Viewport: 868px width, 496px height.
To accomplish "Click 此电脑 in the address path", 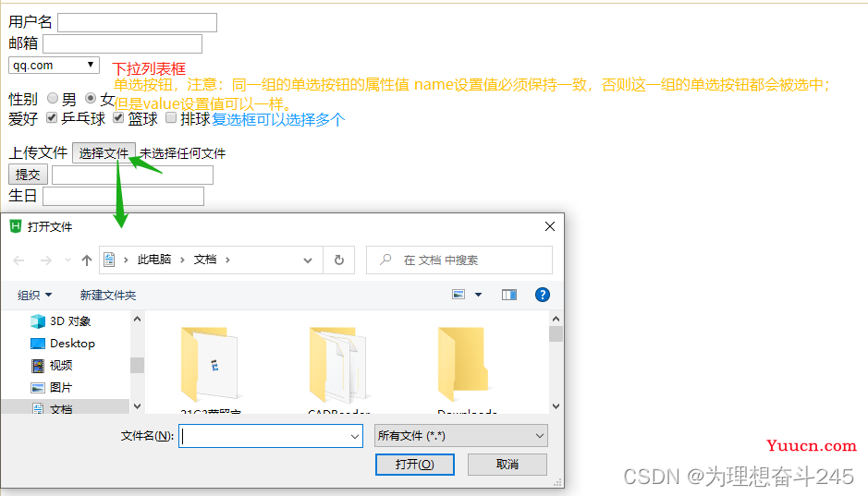I will coord(153,260).
